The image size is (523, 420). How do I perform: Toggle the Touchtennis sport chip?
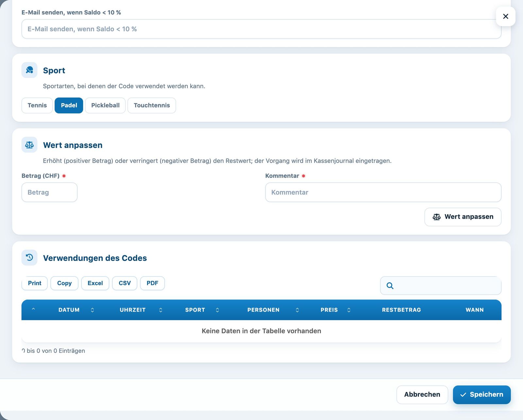coord(152,105)
